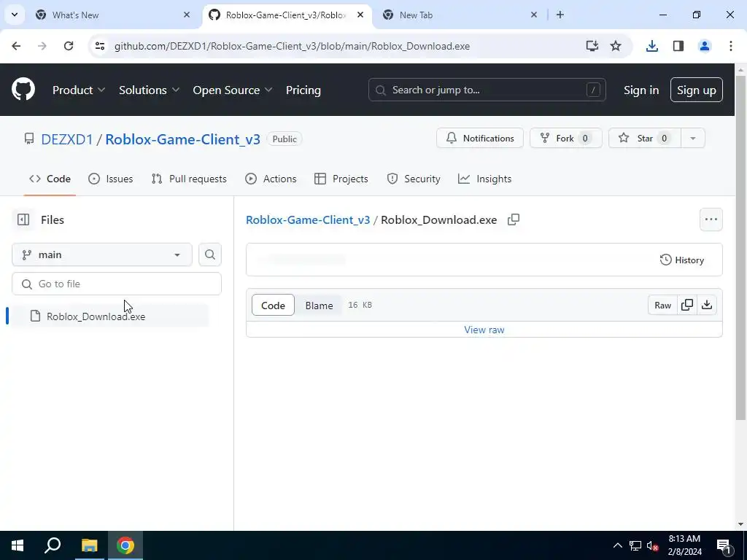The image size is (747, 560).
Task: Collapse the Files side panel icon
Action: (23, 219)
